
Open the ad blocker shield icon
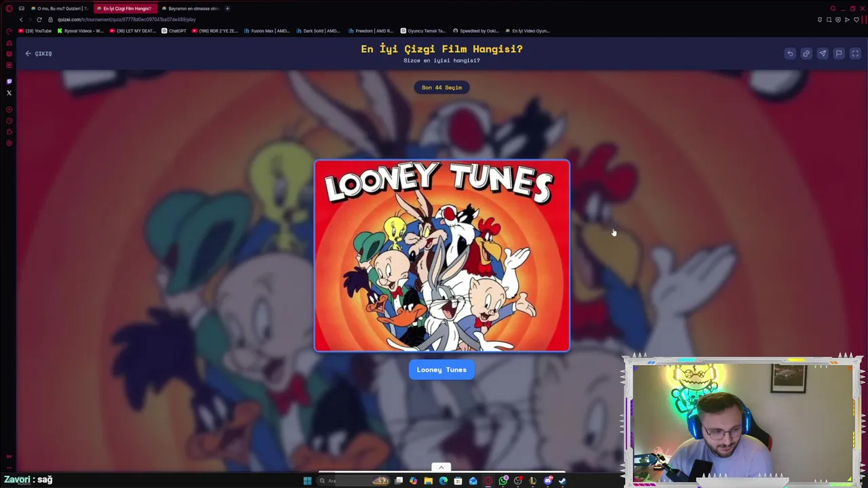pyautogui.click(x=838, y=20)
